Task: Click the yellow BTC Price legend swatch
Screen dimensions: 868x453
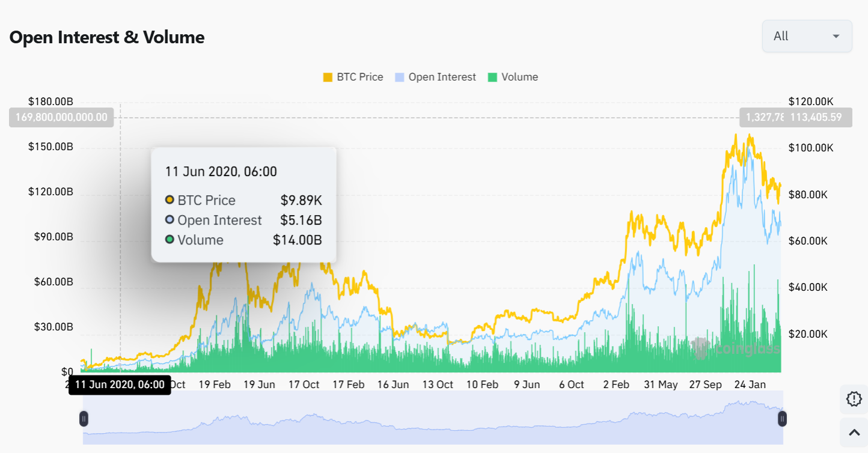Action: 328,77
